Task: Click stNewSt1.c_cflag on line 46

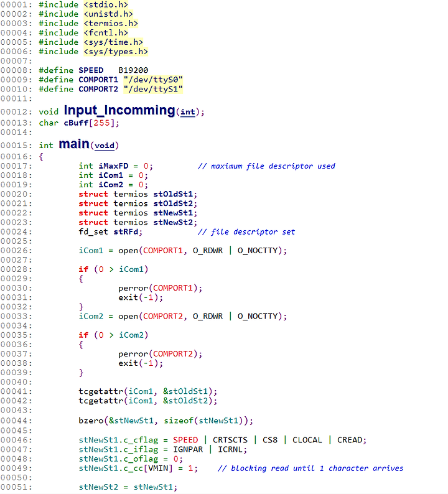Action: click(118, 440)
